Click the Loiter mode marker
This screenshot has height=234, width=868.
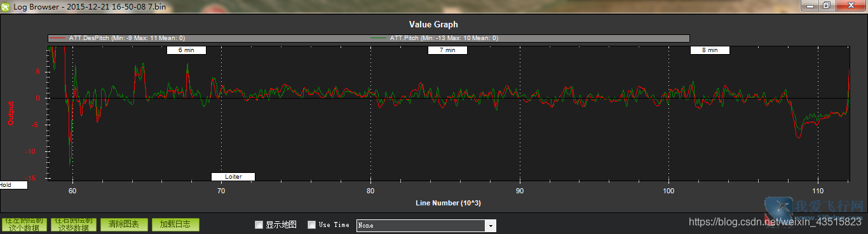pyautogui.click(x=233, y=177)
